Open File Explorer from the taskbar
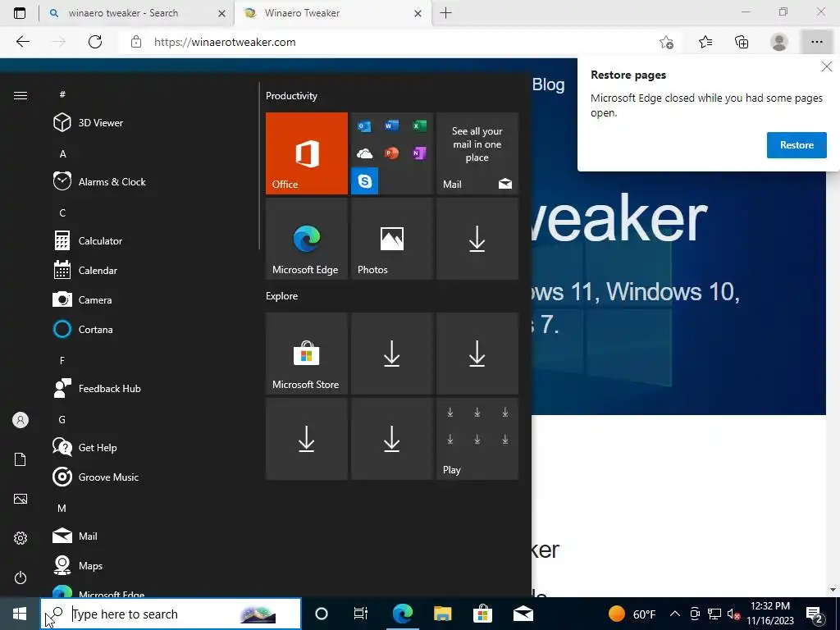 442,614
